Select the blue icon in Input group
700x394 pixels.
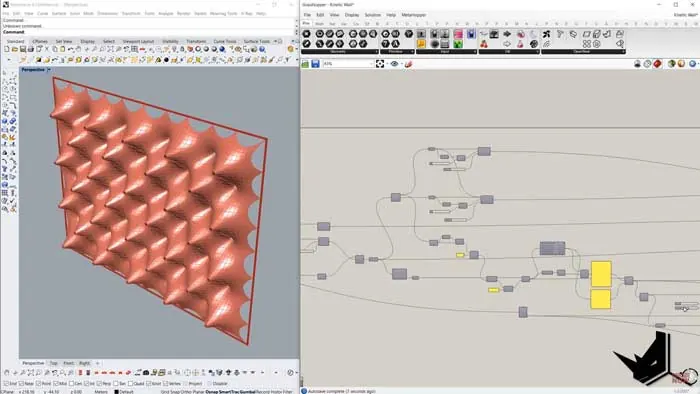471,34
